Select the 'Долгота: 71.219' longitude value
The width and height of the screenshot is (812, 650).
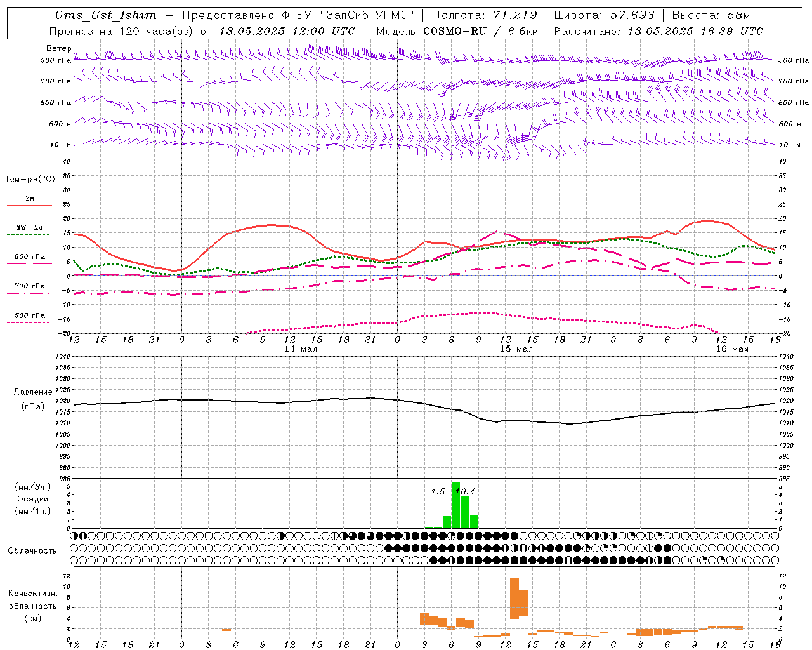pos(484,15)
